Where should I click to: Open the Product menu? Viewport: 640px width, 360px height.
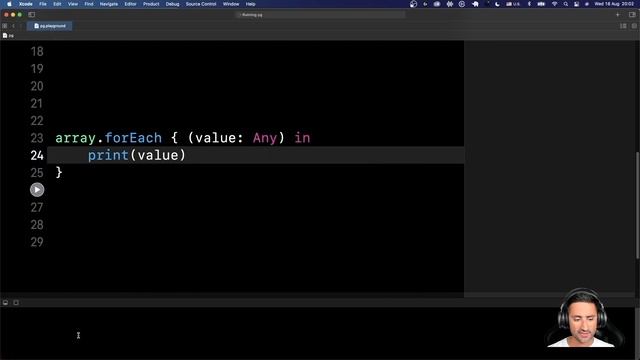(x=151, y=4)
